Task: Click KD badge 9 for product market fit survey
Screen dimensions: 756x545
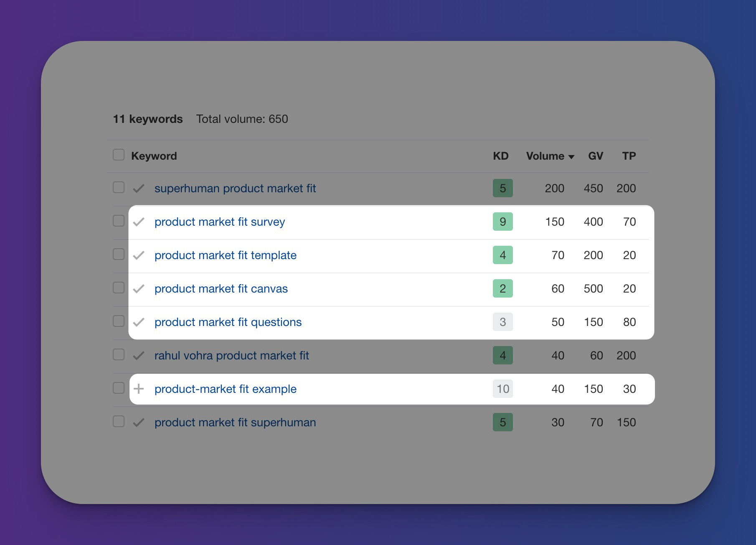Action: [503, 222]
